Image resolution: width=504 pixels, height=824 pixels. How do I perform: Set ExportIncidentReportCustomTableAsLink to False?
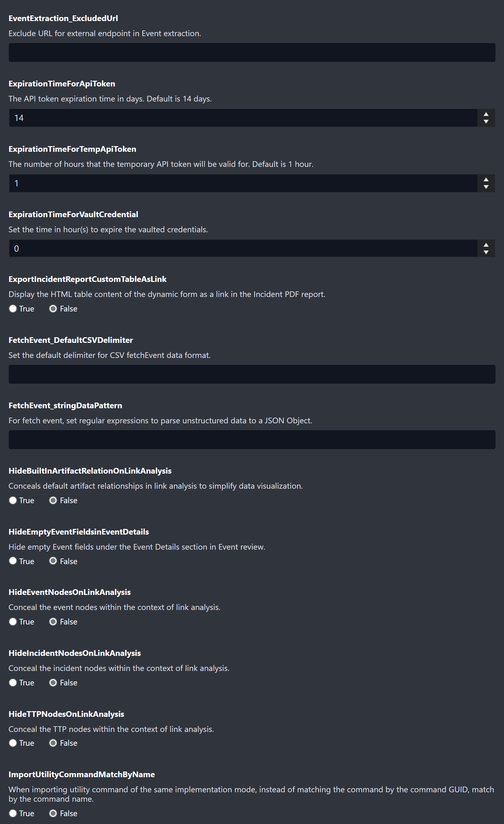tap(53, 309)
